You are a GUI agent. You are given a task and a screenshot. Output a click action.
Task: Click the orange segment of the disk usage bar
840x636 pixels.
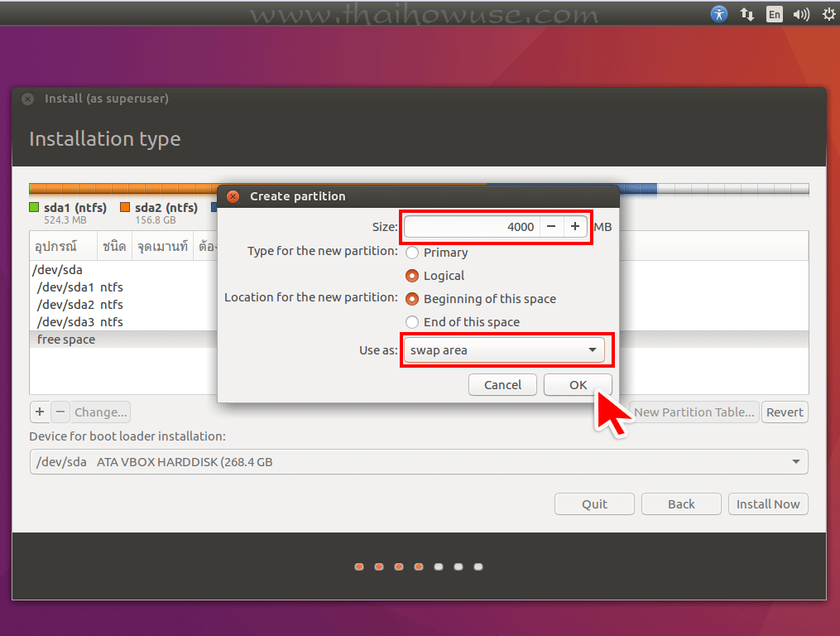click(123, 189)
